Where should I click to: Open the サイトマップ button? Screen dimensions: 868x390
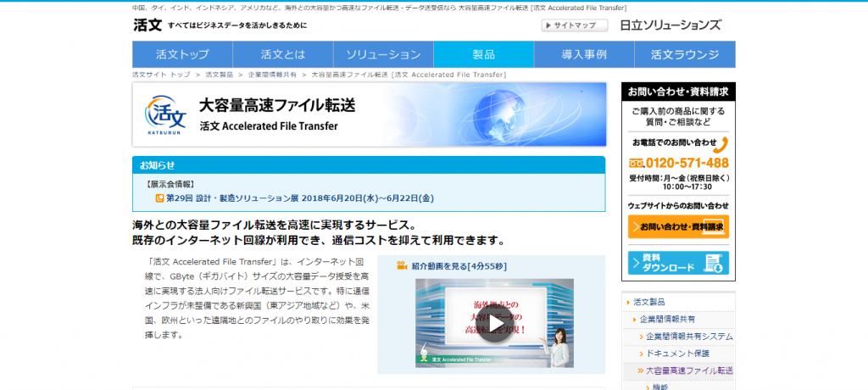click(x=574, y=25)
